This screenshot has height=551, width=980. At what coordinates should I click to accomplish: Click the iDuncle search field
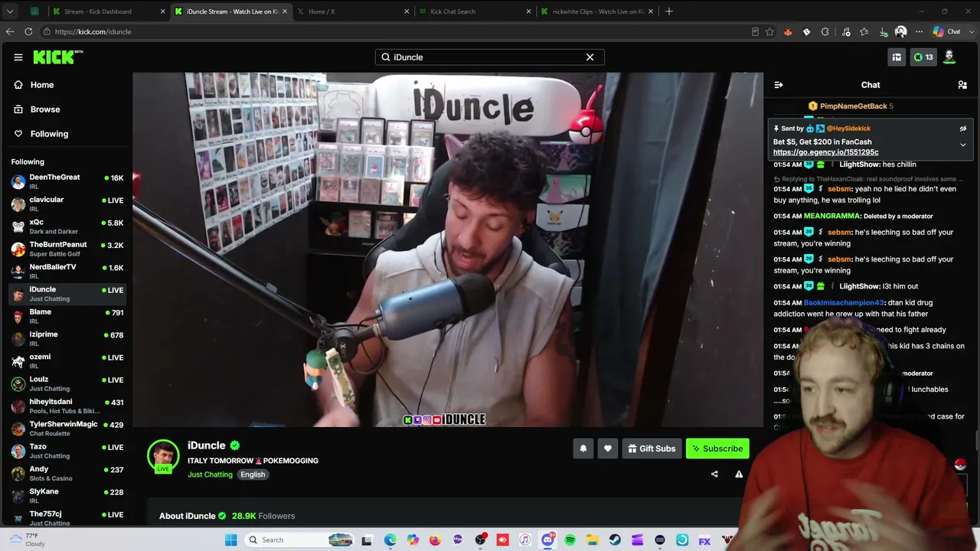point(489,57)
